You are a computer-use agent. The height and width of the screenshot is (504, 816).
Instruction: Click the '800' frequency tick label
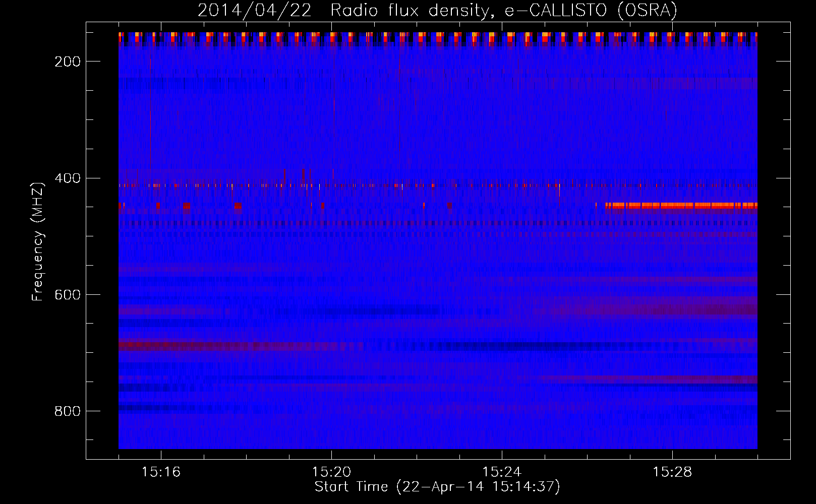68,411
